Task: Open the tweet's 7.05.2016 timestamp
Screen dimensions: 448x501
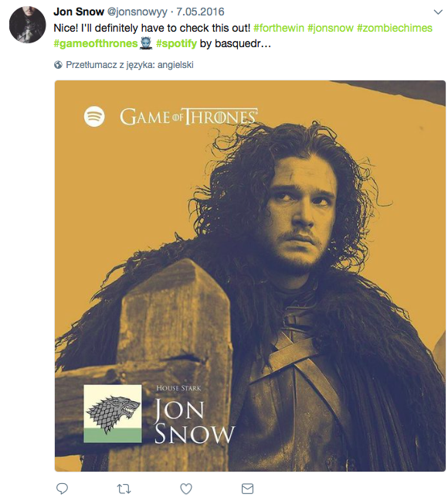Action: (200, 12)
